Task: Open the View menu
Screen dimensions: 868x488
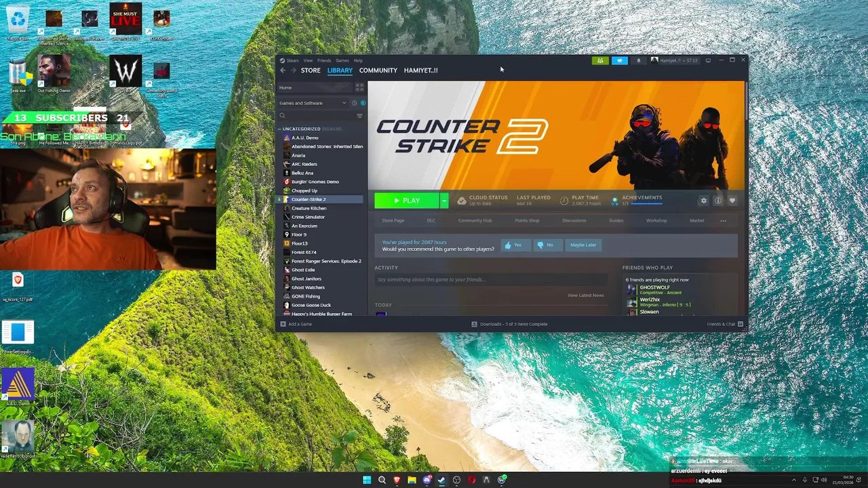Action: [308, 60]
